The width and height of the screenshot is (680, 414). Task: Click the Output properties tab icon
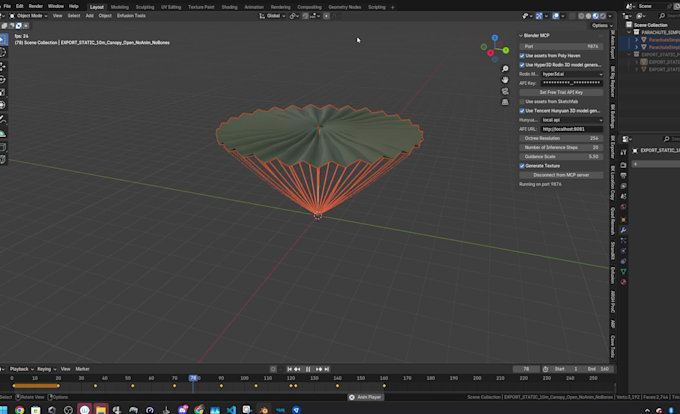click(623, 176)
